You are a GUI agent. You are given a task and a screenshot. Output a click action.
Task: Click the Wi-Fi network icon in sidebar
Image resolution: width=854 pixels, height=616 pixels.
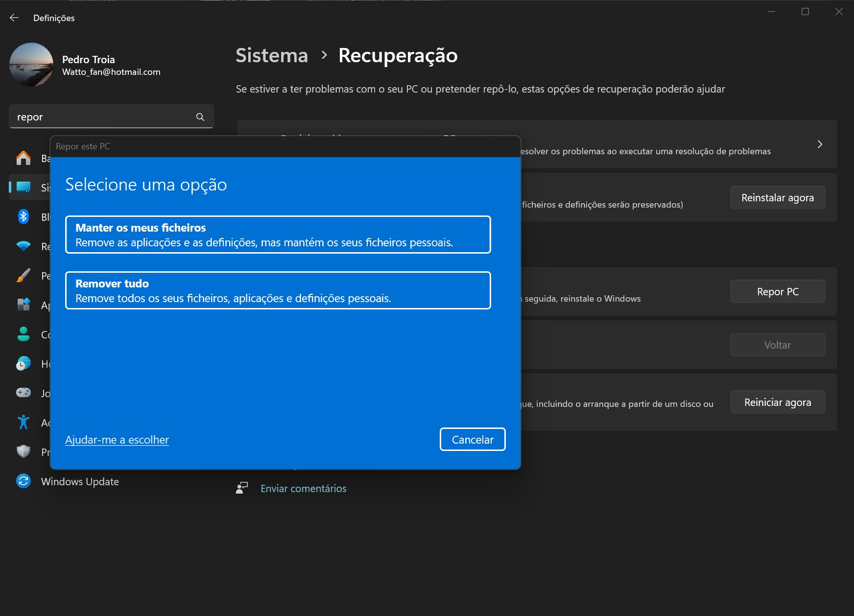click(x=23, y=246)
